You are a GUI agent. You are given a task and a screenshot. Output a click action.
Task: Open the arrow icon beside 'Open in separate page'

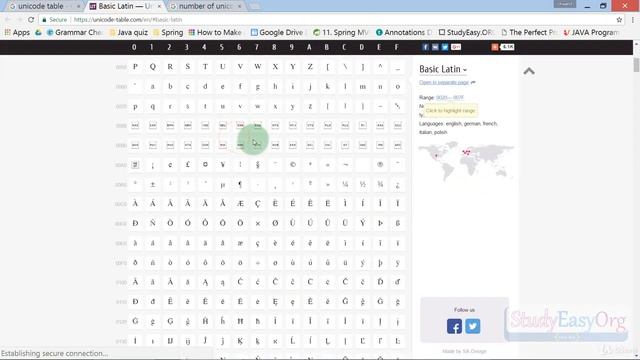click(473, 82)
